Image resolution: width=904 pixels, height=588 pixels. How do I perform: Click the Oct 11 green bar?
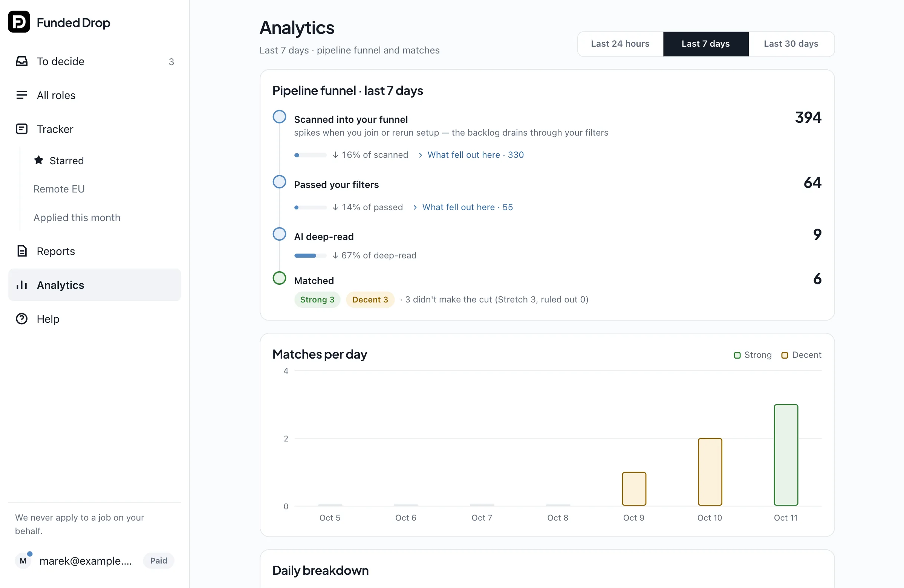coord(786,455)
